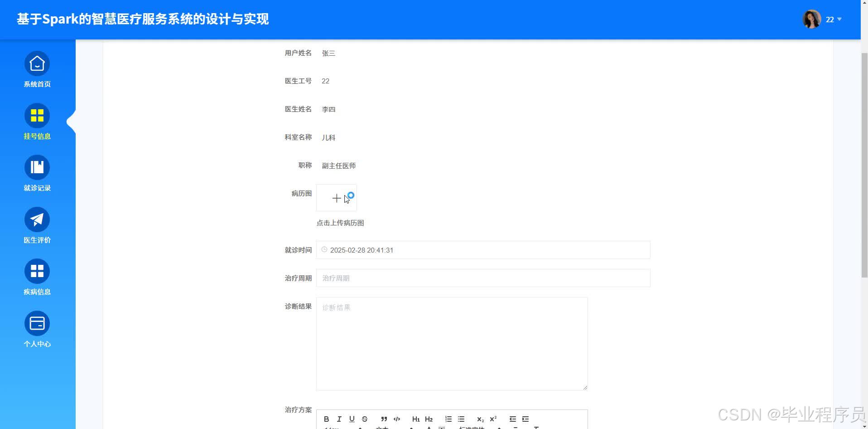Open the 系统首页 home page
The height and width of the screenshot is (429, 868).
click(x=37, y=69)
